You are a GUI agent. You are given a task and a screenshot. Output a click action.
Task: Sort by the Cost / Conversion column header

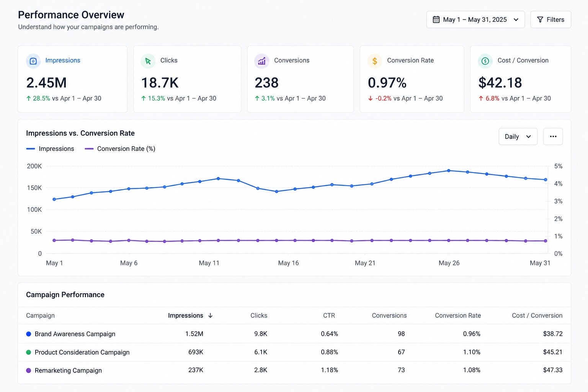click(537, 315)
